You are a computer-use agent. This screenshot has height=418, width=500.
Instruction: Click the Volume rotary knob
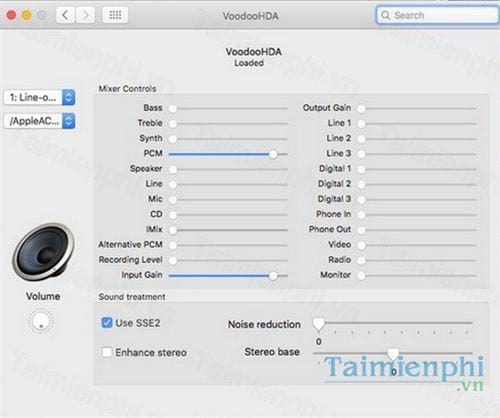[x=41, y=321]
